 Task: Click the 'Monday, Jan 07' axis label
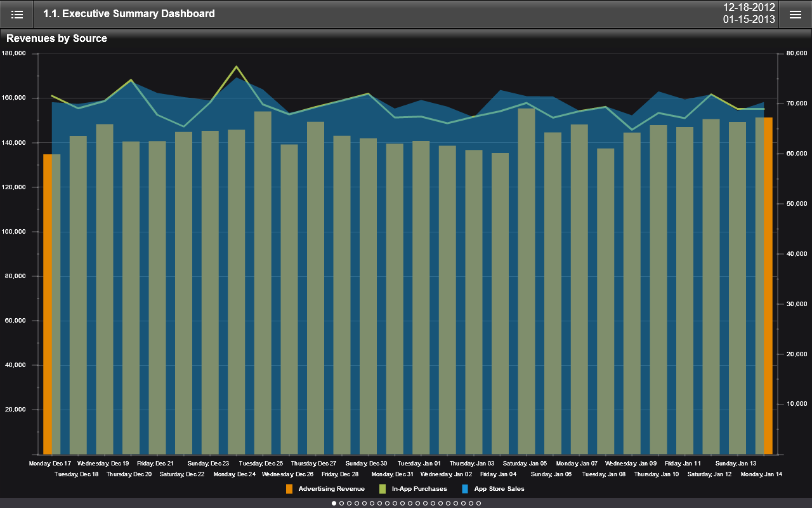pos(577,464)
